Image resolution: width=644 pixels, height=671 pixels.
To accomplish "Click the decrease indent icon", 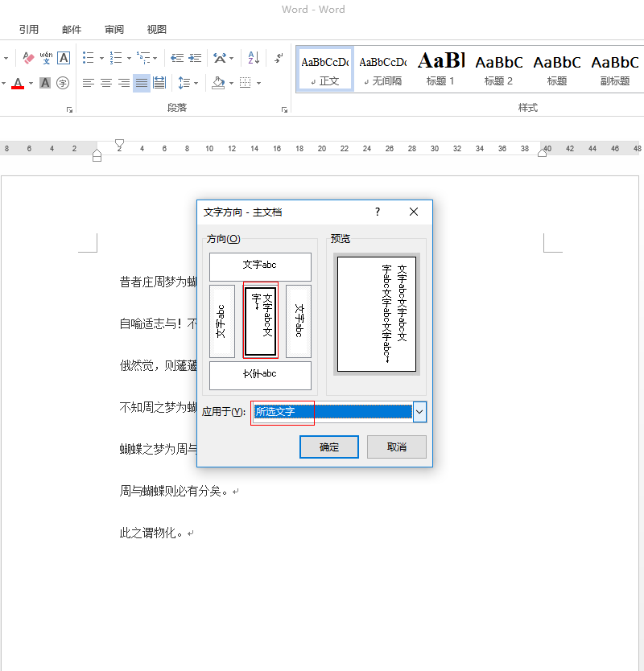I will [x=177, y=58].
